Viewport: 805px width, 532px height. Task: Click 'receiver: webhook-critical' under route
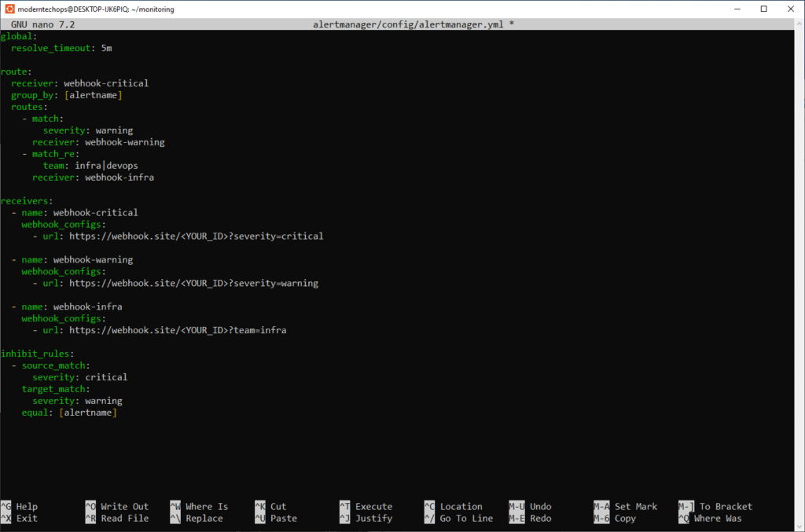[80, 83]
